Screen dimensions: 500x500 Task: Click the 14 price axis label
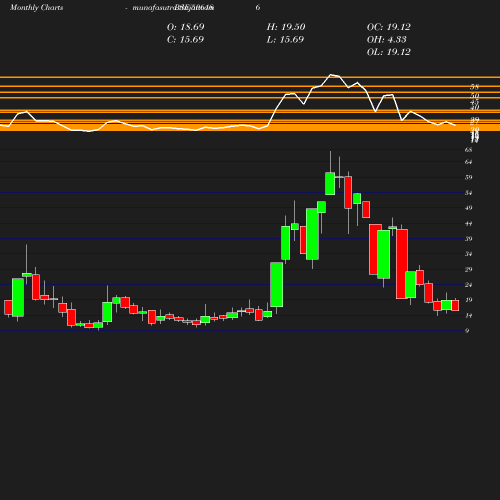tap(468, 315)
